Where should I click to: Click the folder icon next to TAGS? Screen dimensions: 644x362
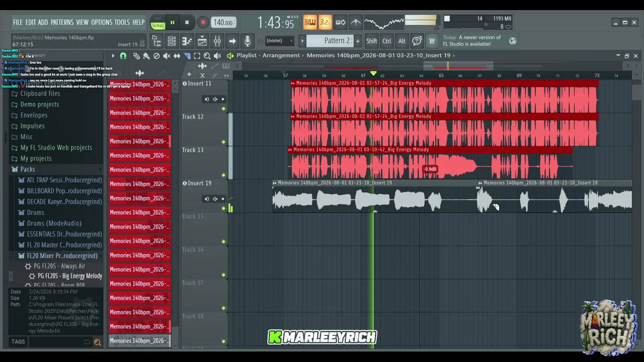[88, 342]
